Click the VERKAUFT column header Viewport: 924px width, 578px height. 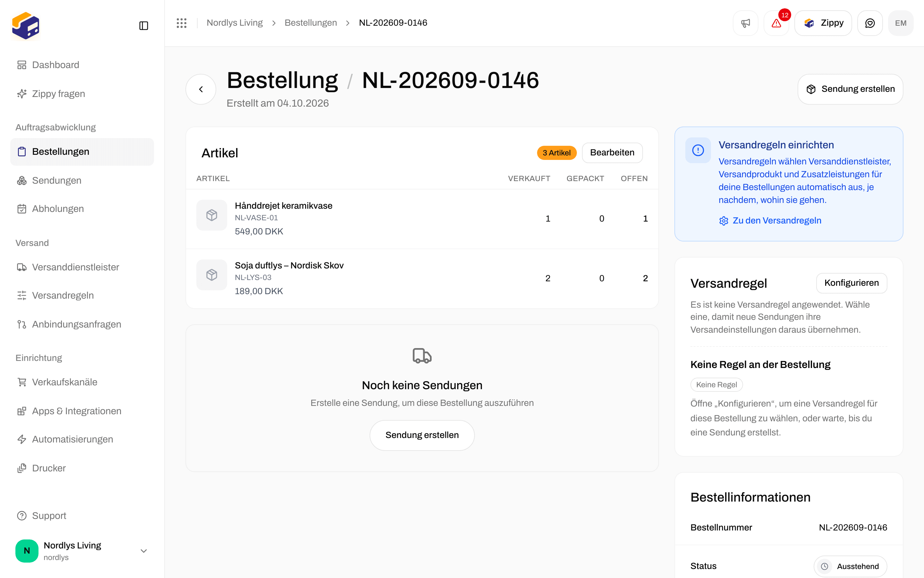[x=529, y=179]
